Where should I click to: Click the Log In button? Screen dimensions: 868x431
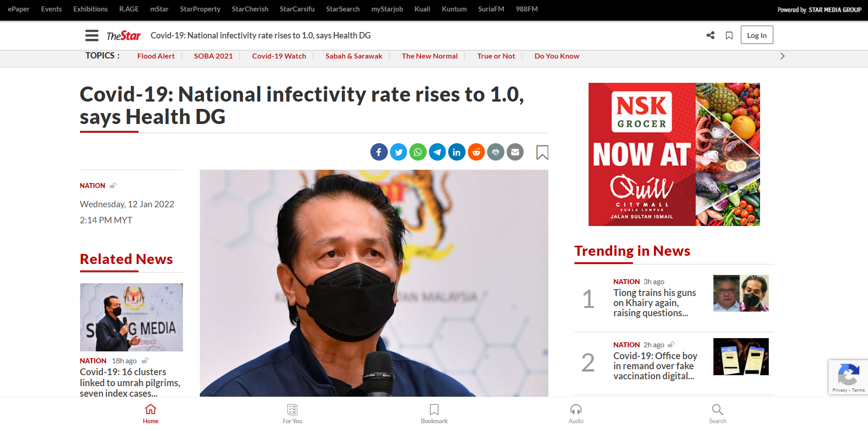click(x=756, y=35)
